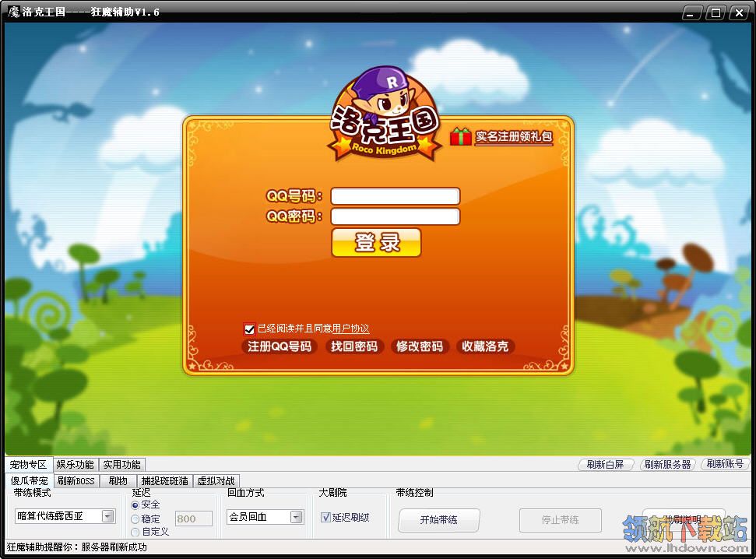Click the app icon in title bar
Image resolution: width=756 pixels, height=559 pixels.
(13, 12)
